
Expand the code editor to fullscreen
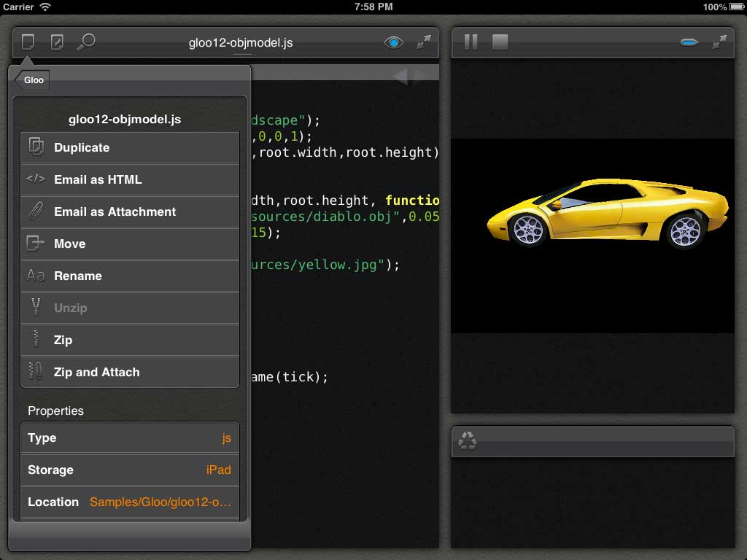point(424,42)
